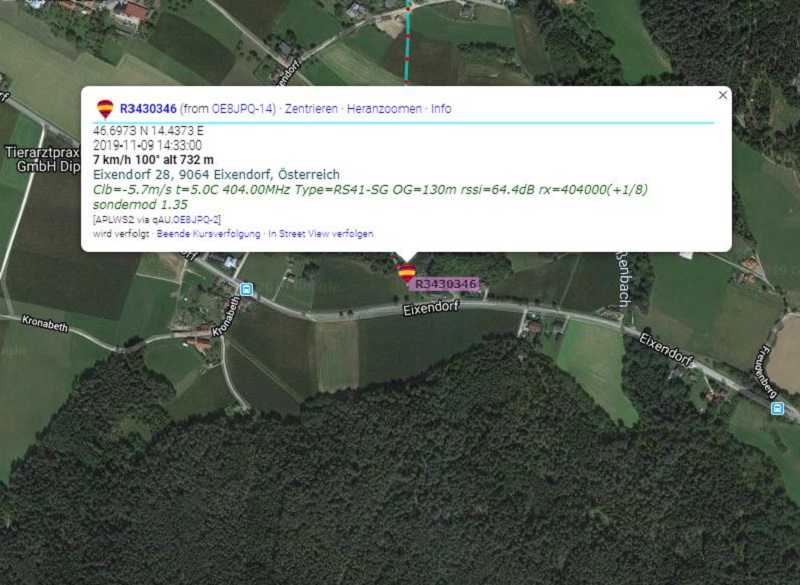Click the balloon icon in the popup header

pos(105,109)
